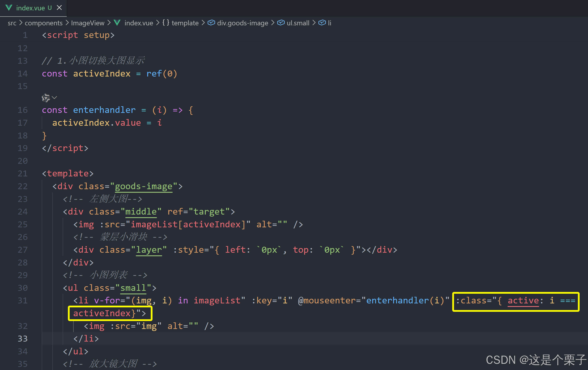Open div.goods-image breadcrumb symbol
Image resolution: width=588 pixels, height=370 pixels.
click(x=242, y=23)
